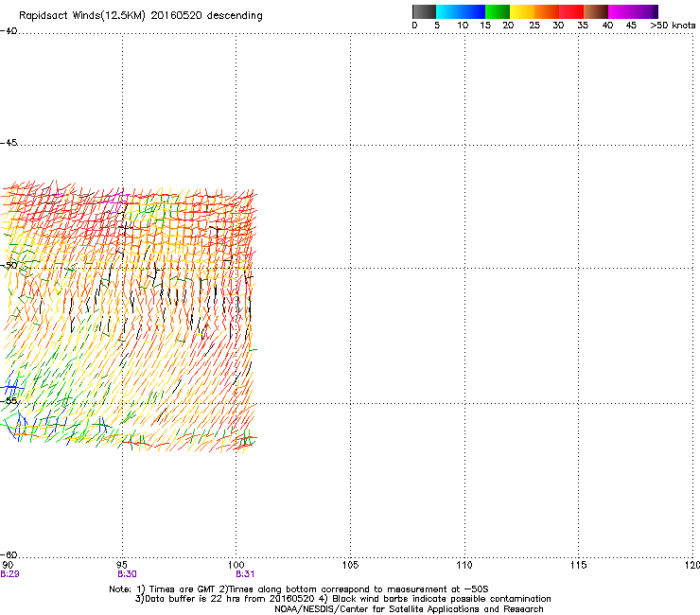The width and height of the screenshot is (700, 615).
Task: Click the '115' longitude axis label
Action: [579, 565]
